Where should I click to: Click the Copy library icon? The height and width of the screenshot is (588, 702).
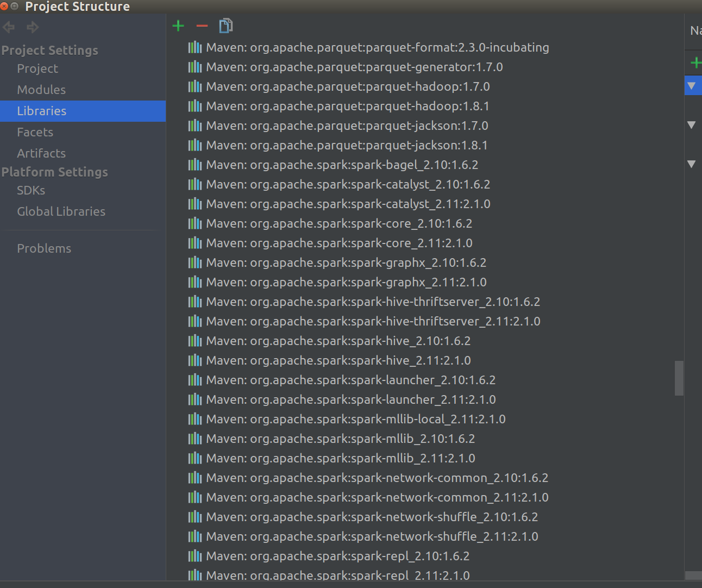(x=225, y=26)
